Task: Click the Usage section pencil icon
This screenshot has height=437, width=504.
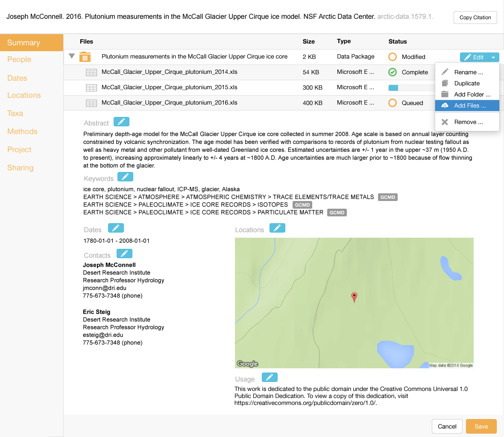Action: point(270,377)
